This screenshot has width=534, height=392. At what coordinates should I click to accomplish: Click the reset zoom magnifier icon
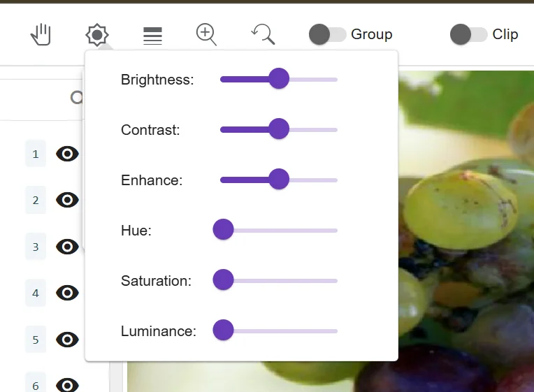pos(263,34)
